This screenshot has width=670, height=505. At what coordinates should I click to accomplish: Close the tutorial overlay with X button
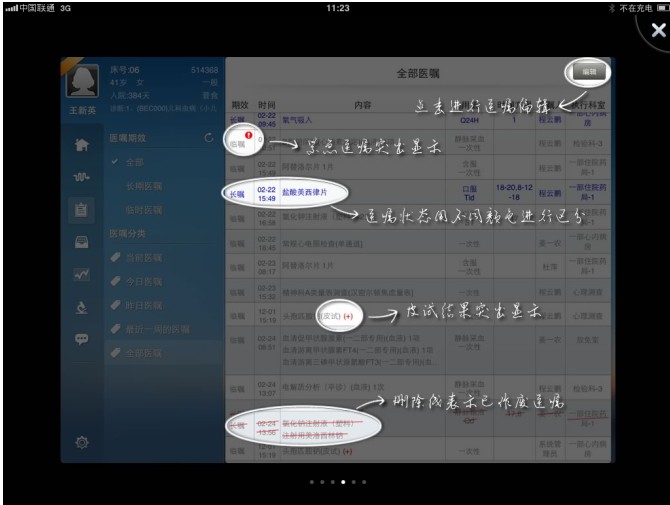(x=656, y=30)
